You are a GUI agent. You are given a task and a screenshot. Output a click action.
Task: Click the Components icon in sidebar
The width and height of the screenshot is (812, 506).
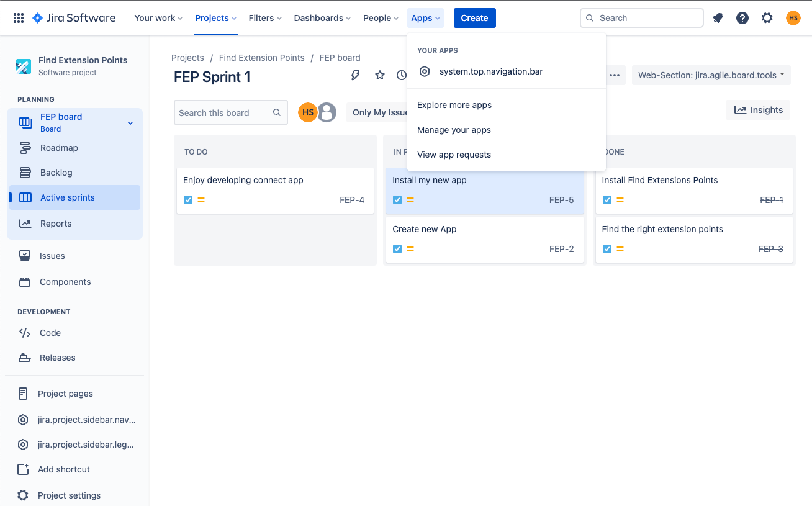[25, 282]
